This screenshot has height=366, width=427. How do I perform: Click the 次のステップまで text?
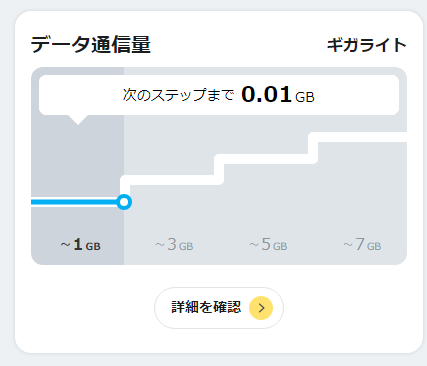tap(178, 95)
